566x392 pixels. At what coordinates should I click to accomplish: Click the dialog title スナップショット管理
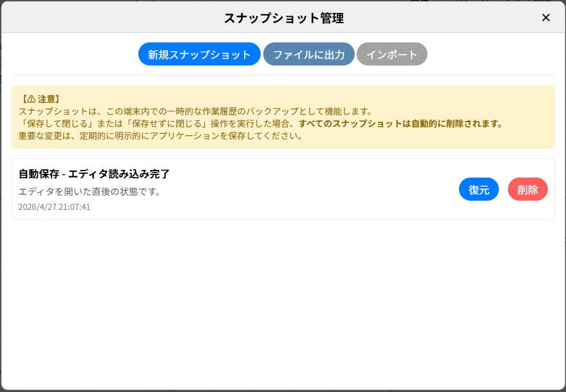[283, 19]
